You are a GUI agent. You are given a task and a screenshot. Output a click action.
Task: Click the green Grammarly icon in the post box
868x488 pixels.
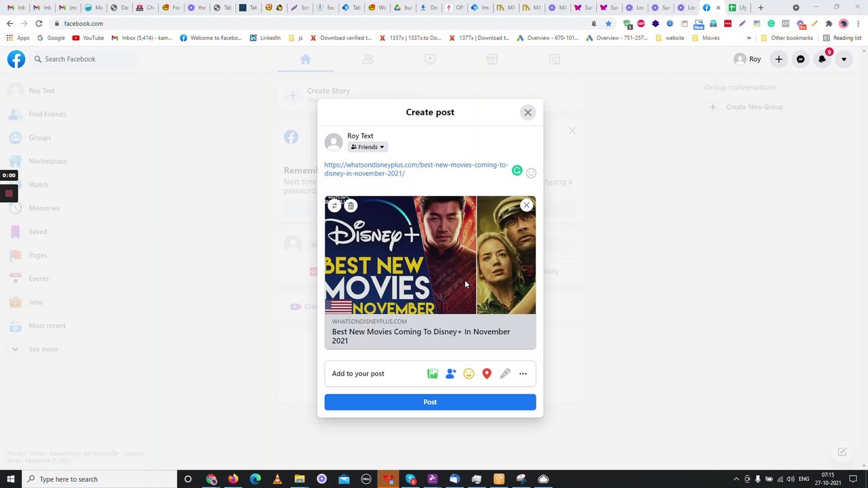coord(517,171)
